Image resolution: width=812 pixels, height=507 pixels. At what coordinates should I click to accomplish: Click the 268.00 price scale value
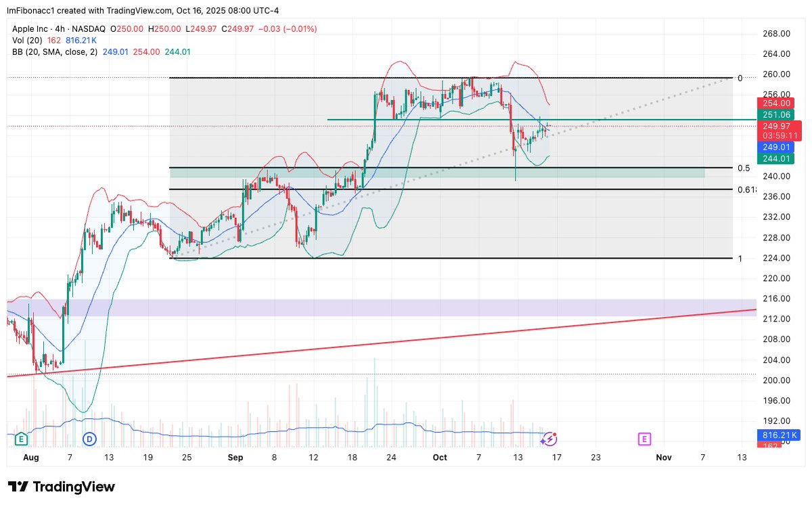coord(777,34)
